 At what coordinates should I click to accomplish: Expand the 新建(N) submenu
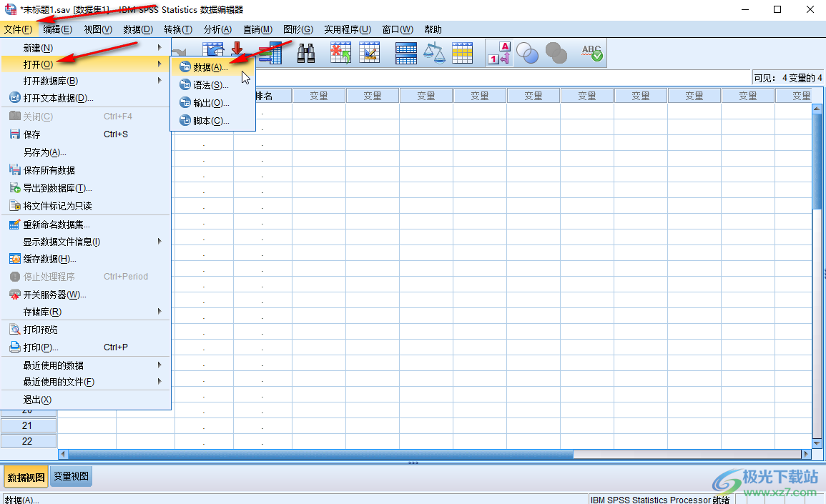(86, 48)
